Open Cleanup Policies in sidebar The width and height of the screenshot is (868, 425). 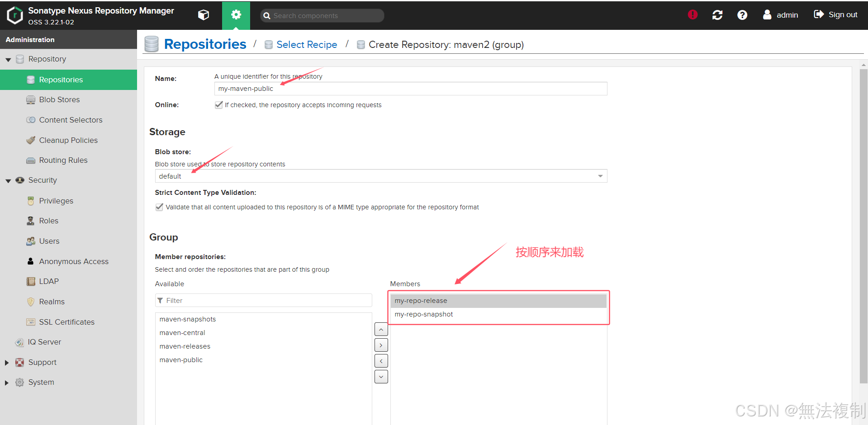click(68, 140)
